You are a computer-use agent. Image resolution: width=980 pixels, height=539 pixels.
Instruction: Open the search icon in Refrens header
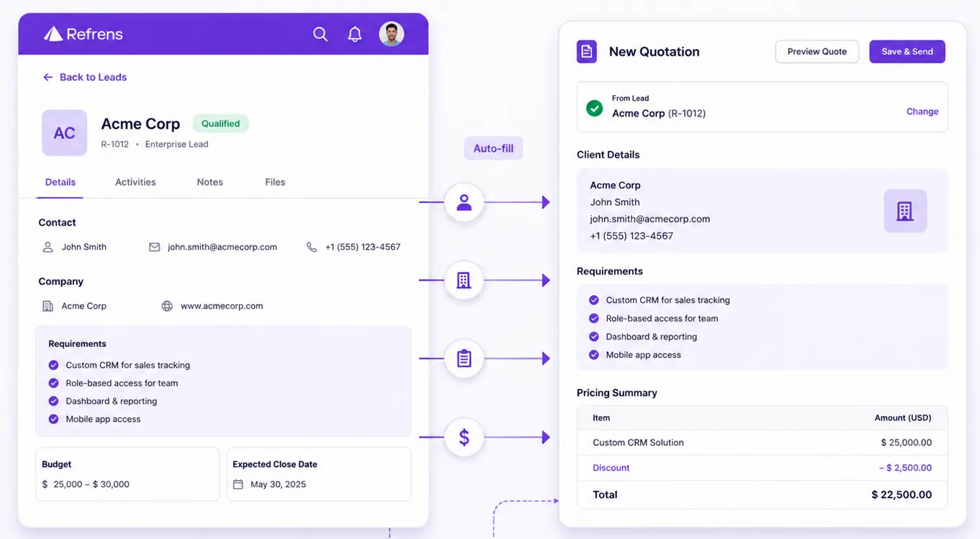click(320, 34)
